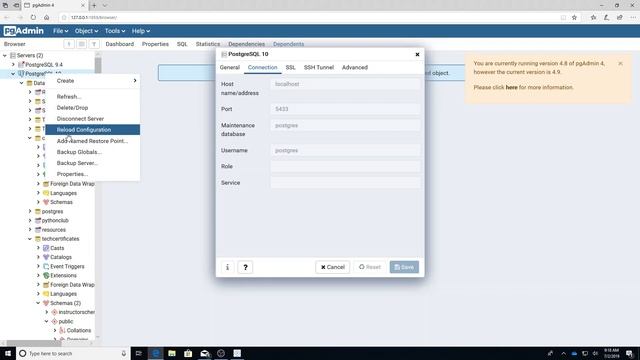The width and height of the screenshot is (640, 360).
Task: Switch to the SSH Tunnel tab
Action: pyautogui.click(x=318, y=67)
